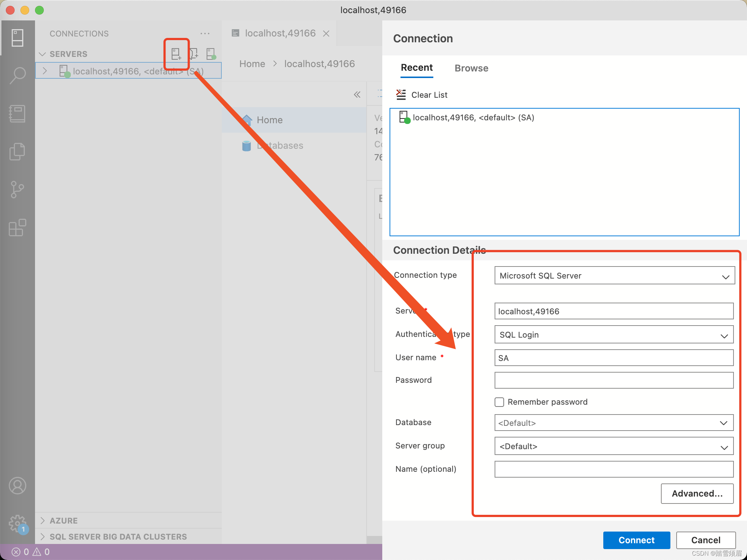
Task: Click the CONNECTIONS panel title
Action: coord(79,34)
